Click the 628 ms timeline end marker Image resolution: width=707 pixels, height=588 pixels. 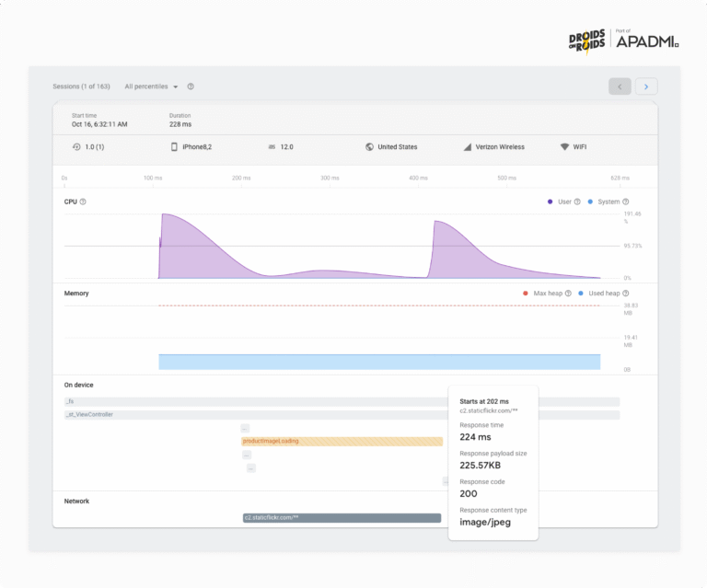620,178
